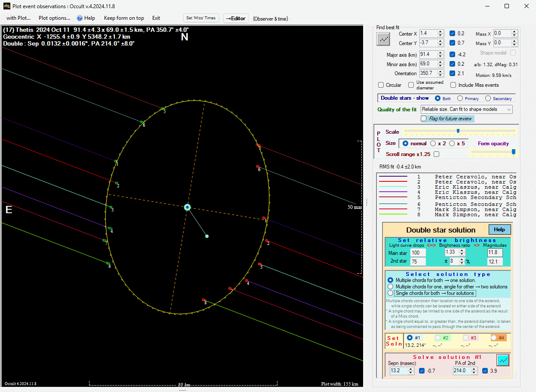This screenshot has height=392, width=536.
Task: Select observer row 3 Eric Klaszus
Action: click(447, 187)
